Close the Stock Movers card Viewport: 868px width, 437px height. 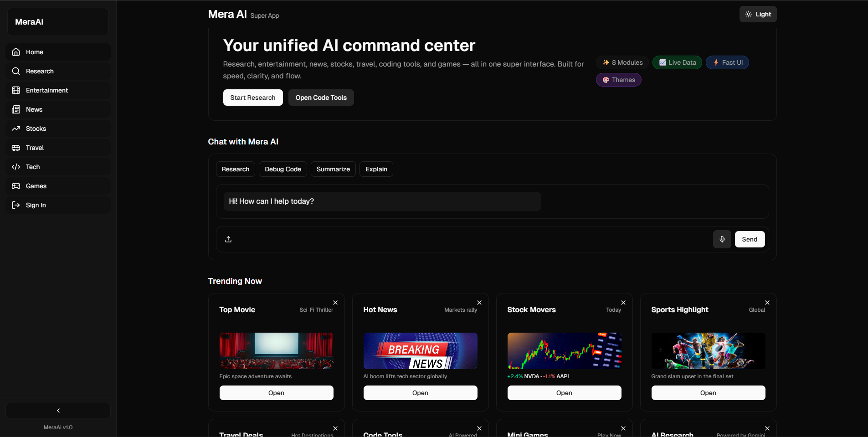point(623,303)
